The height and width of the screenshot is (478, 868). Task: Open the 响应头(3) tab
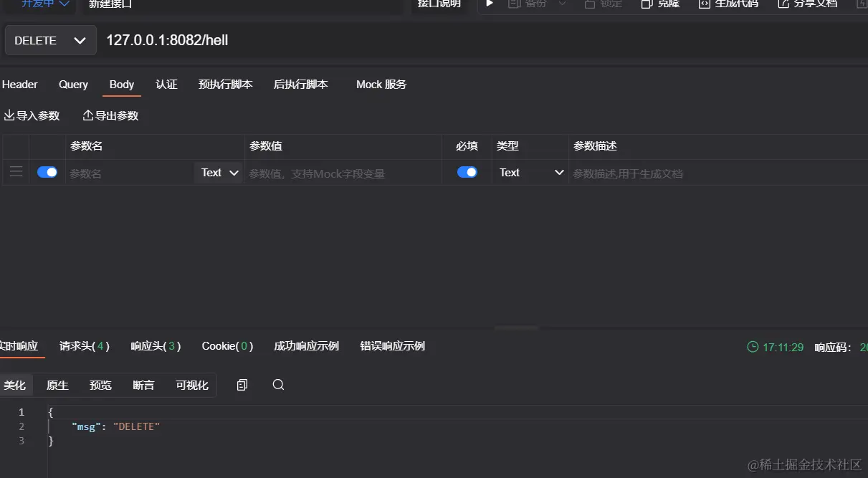[156, 346]
